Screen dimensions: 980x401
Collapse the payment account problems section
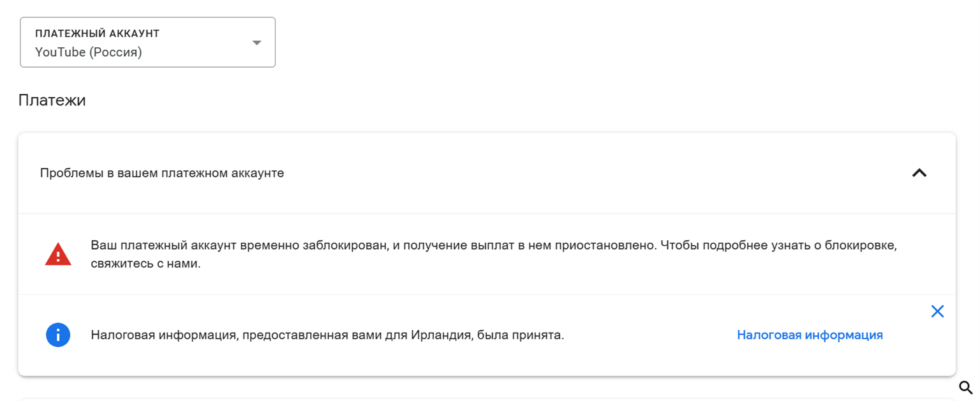[919, 173]
